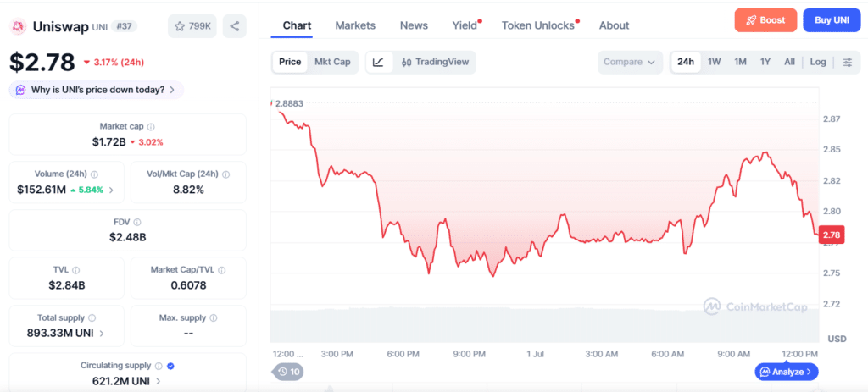868x392 pixels.
Task: Select the 24h time range
Action: [x=685, y=62]
